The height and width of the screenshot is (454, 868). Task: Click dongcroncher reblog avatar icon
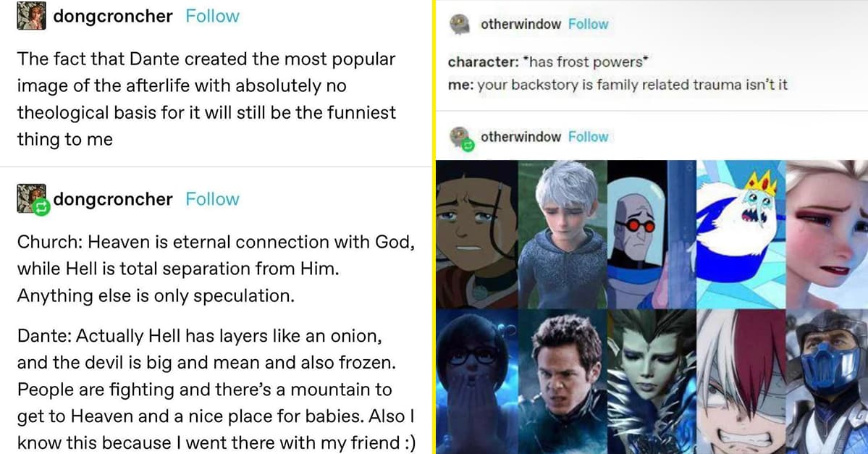pyautogui.click(x=32, y=199)
